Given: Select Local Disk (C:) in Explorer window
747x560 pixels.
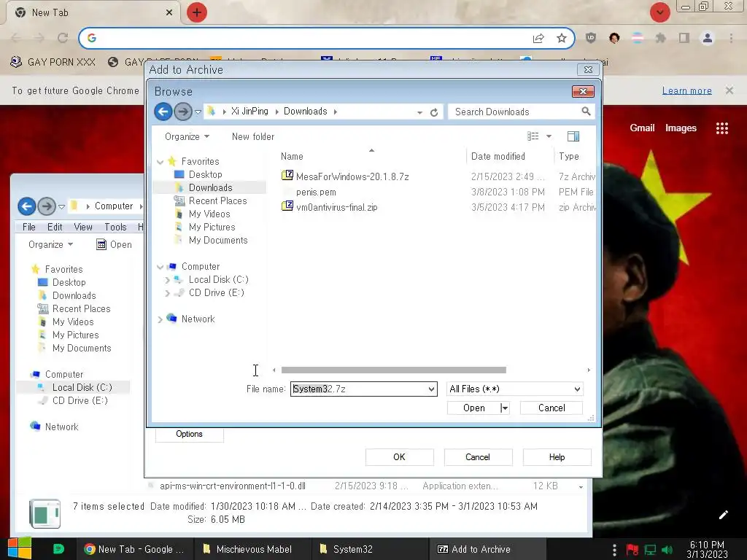Looking at the screenshot, I should pyautogui.click(x=82, y=388).
